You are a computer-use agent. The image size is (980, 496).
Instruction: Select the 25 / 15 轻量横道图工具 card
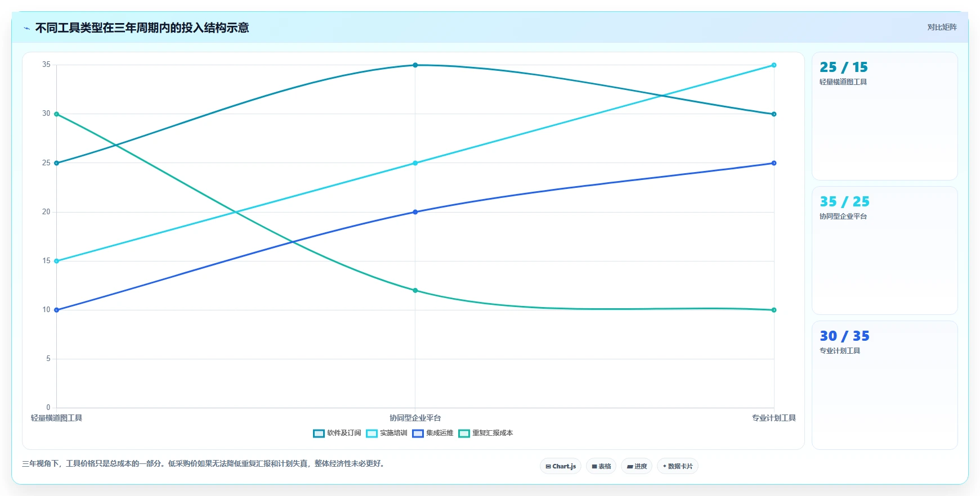coord(884,116)
